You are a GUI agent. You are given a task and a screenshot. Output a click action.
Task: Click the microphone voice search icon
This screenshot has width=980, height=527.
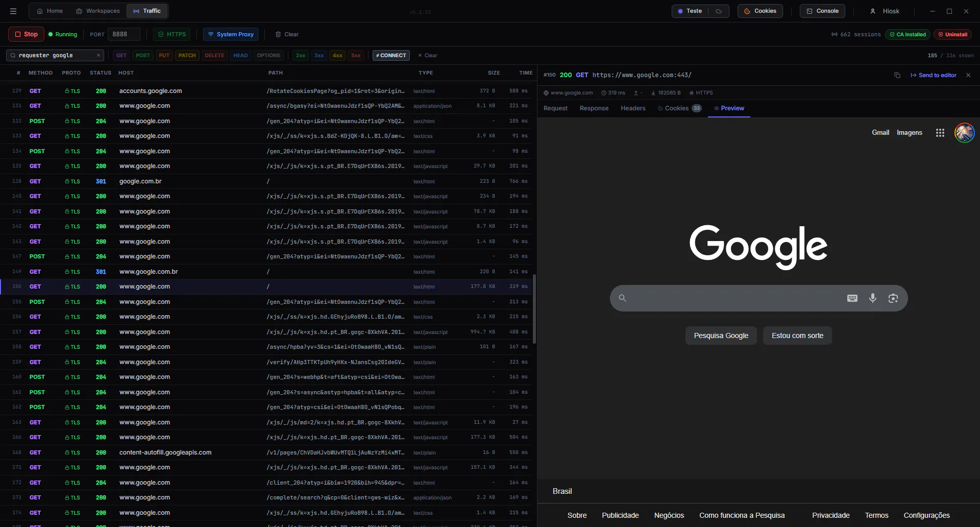tap(873, 298)
